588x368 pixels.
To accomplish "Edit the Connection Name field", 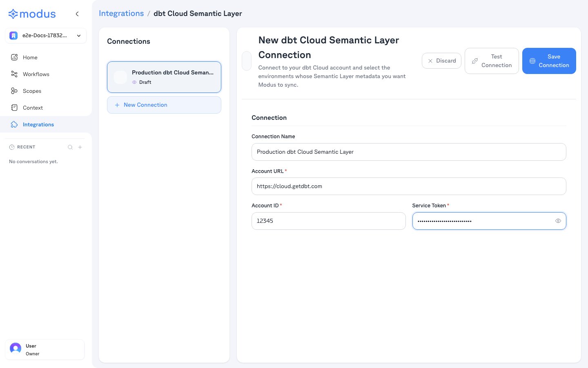I will click(409, 152).
